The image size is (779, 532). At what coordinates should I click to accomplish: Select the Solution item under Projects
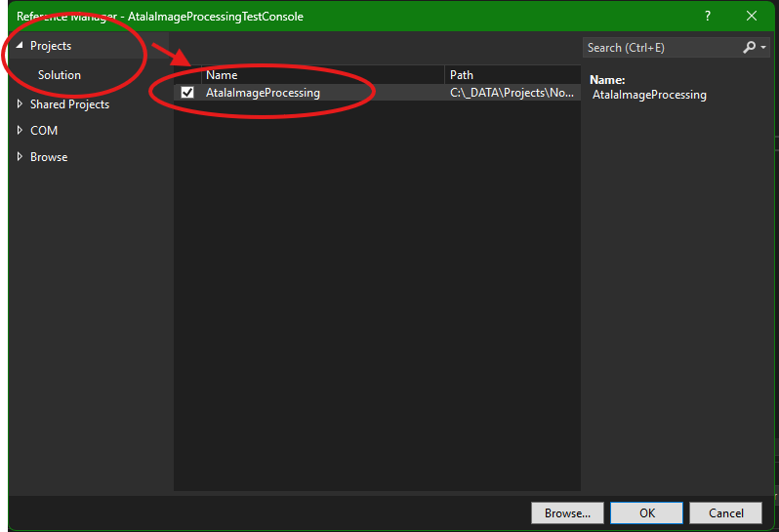pos(60,75)
